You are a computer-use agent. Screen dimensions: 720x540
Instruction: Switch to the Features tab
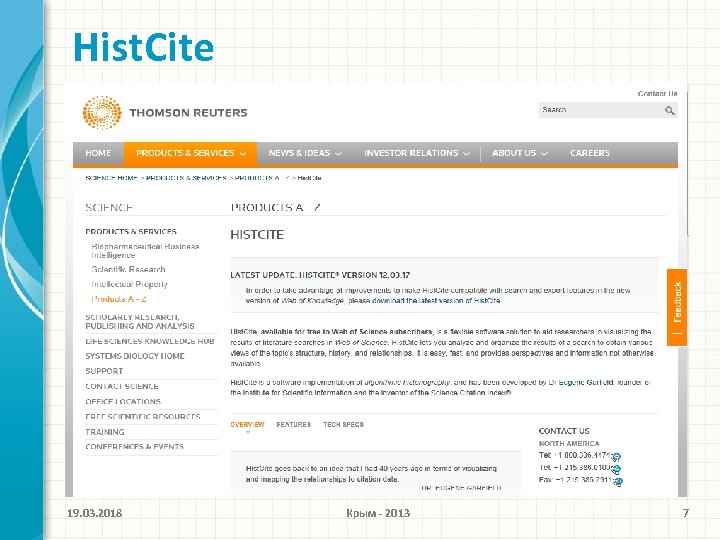coord(293,425)
